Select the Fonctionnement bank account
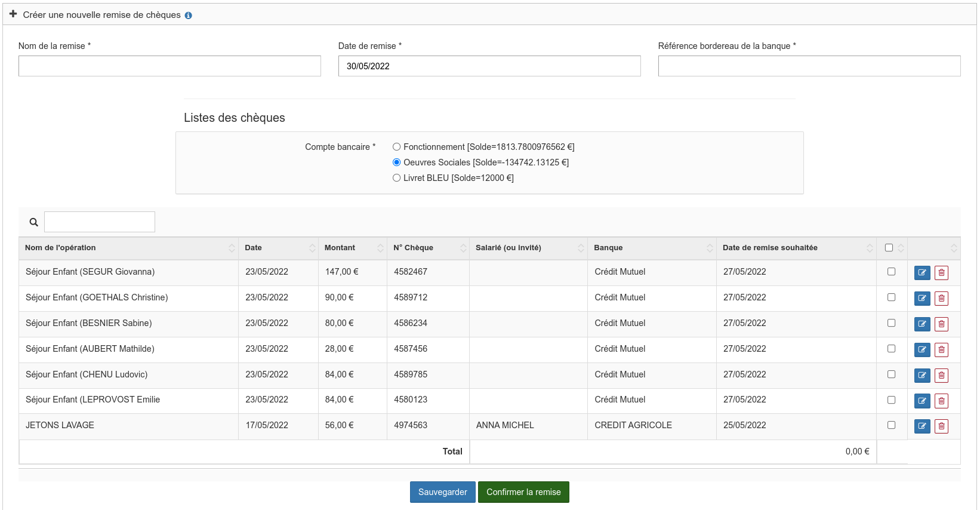The height and width of the screenshot is (510, 980). (x=396, y=147)
